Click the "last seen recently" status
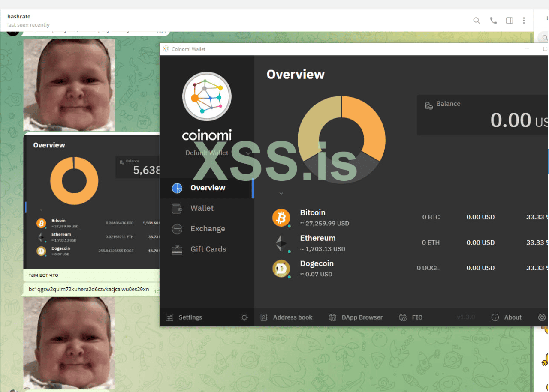 pos(28,25)
